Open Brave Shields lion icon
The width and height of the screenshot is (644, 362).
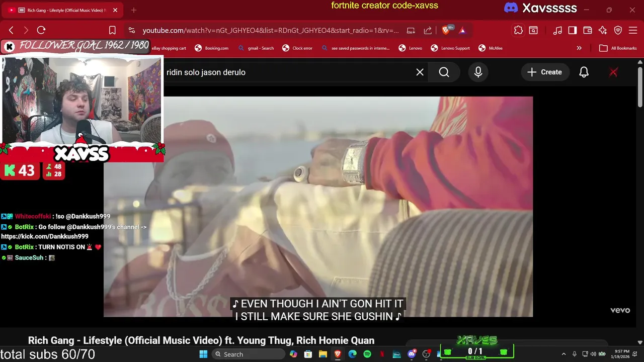click(445, 30)
